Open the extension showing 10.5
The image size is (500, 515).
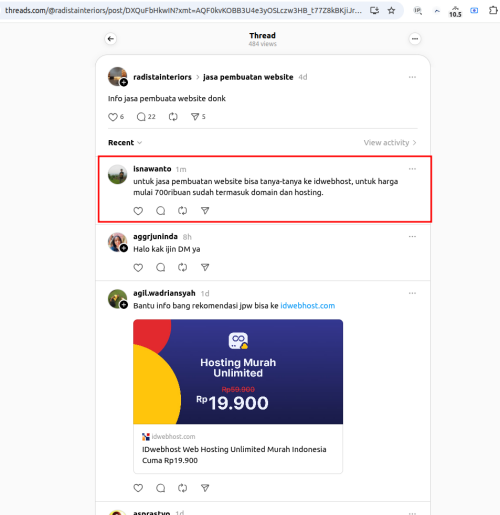click(x=455, y=12)
